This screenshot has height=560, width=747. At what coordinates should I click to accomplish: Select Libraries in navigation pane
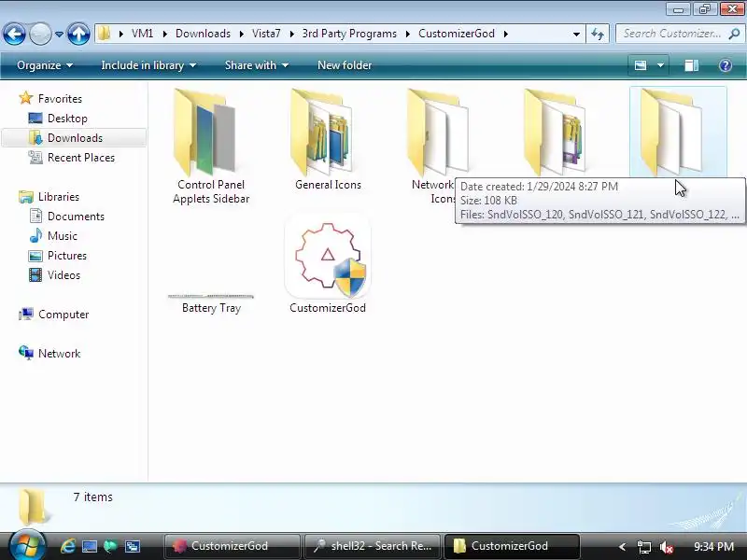tap(59, 197)
